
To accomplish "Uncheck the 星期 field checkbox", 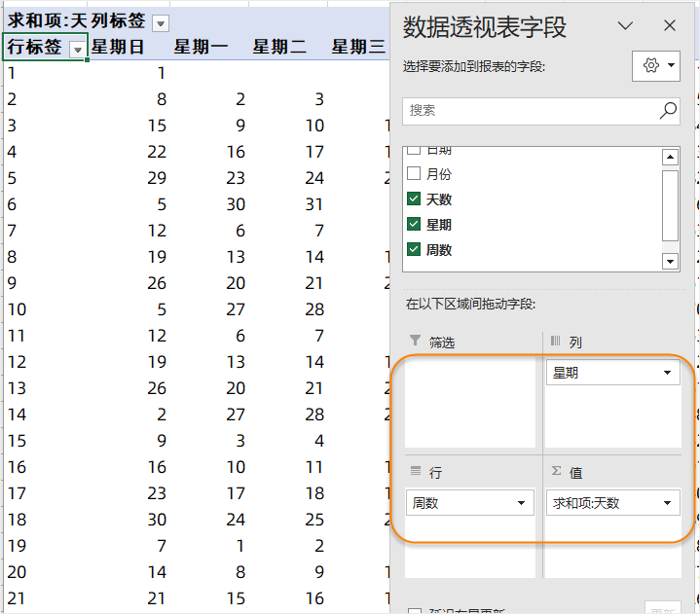I will [x=414, y=225].
